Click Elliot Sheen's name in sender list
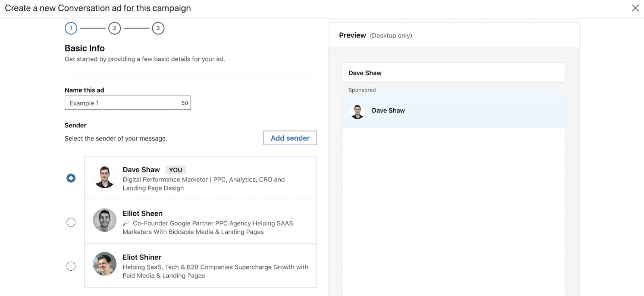This screenshot has height=296, width=644. [x=143, y=213]
